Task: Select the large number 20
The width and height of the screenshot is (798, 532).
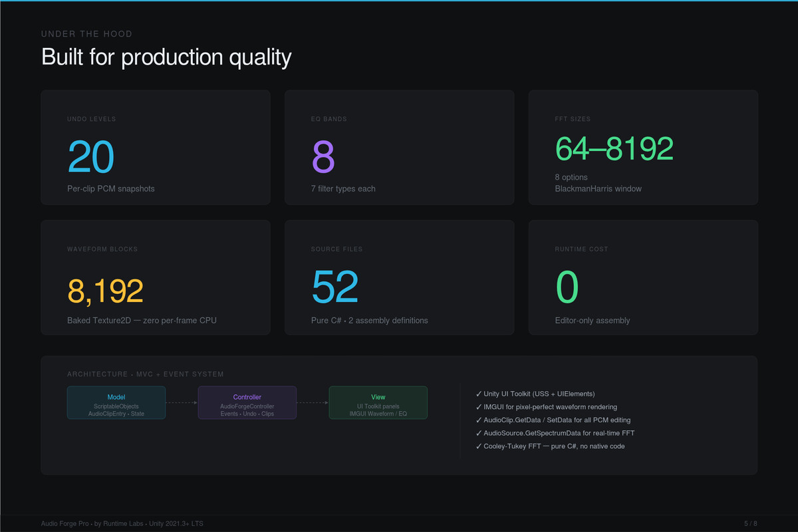Action: (91, 158)
